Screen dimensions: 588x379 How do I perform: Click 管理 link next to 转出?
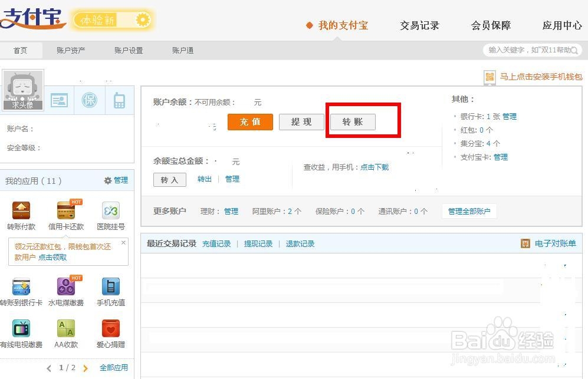[x=232, y=179]
